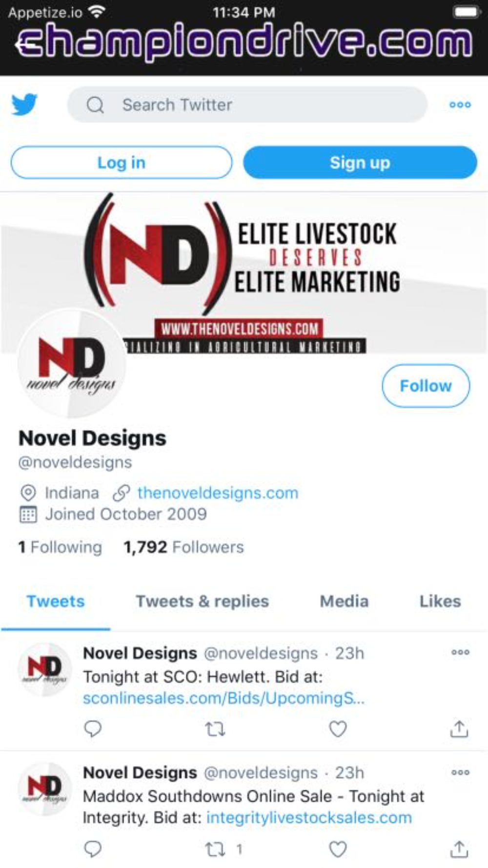Image resolution: width=488 pixels, height=868 pixels.
Task: Like the SCO Hewlett tweet
Action: tap(338, 728)
